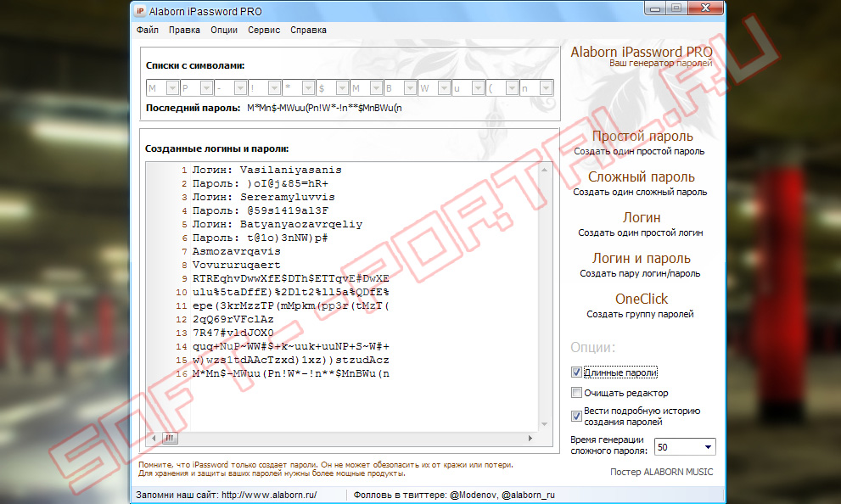The height and width of the screenshot is (504, 841).
Task: Click the right arrow of horizontal scrollbar
Action: (530, 438)
